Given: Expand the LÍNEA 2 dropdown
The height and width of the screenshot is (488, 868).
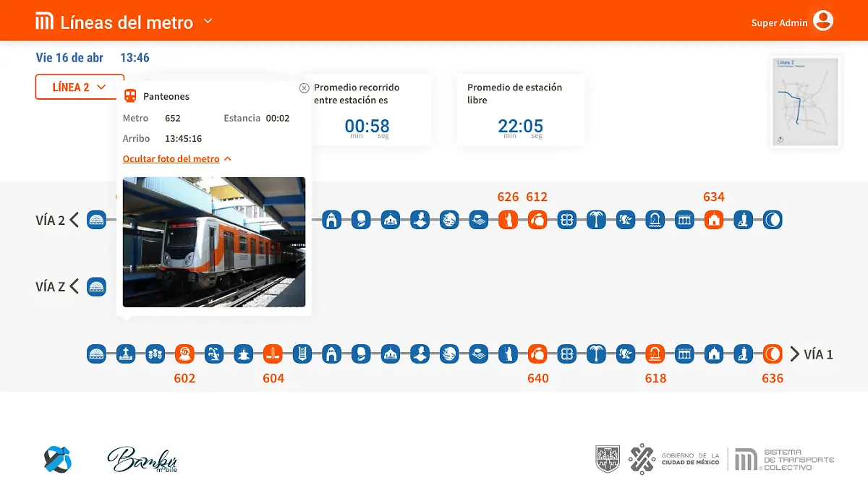Looking at the screenshot, I should coord(80,87).
